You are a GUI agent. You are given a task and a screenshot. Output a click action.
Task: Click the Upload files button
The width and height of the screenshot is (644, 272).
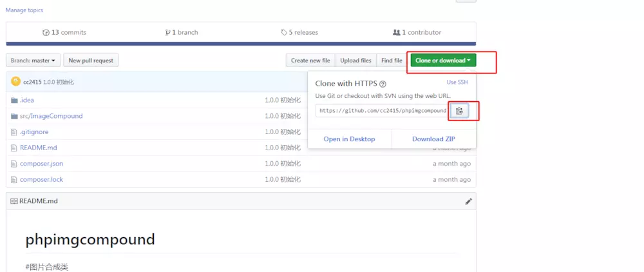point(355,61)
